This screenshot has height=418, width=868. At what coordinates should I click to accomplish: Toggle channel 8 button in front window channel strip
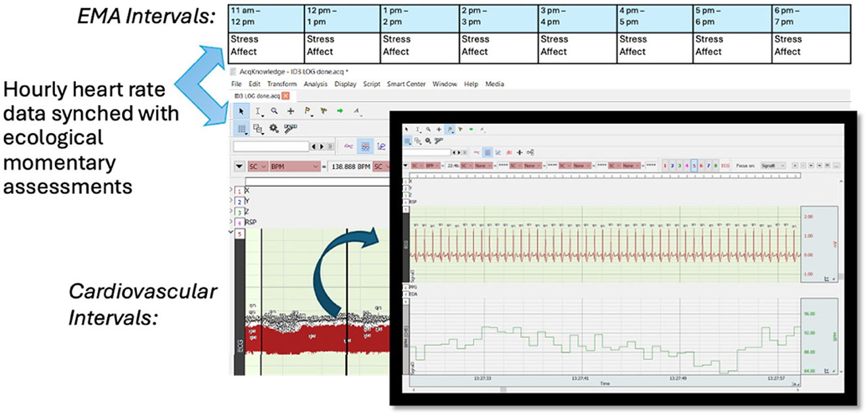pos(715,166)
